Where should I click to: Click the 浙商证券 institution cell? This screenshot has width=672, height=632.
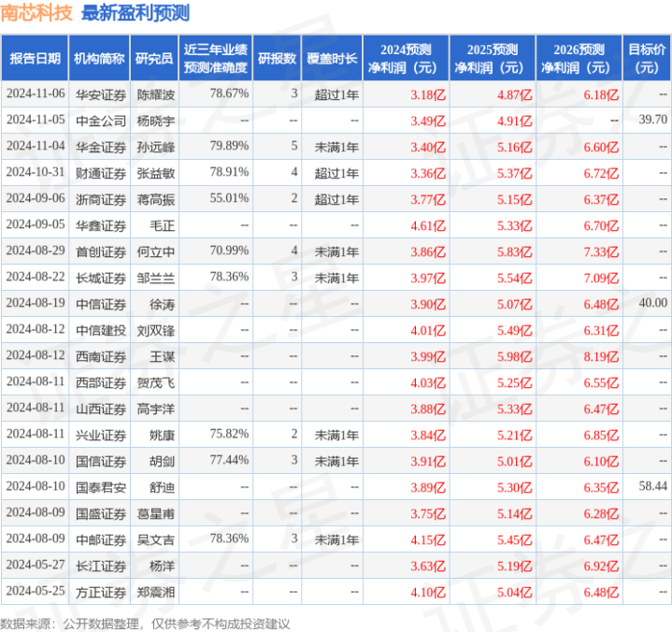pyautogui.click(x=101, y=199)
